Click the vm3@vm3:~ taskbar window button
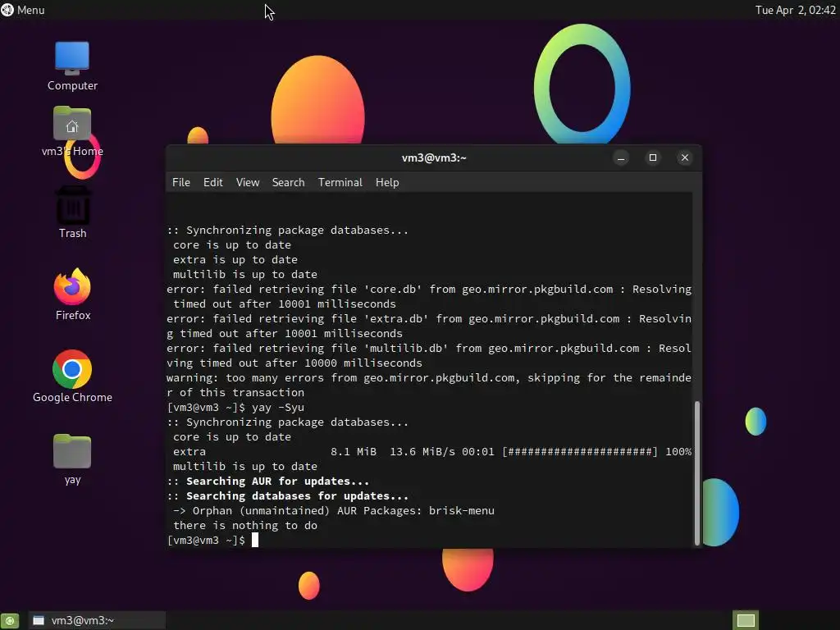 97,620
